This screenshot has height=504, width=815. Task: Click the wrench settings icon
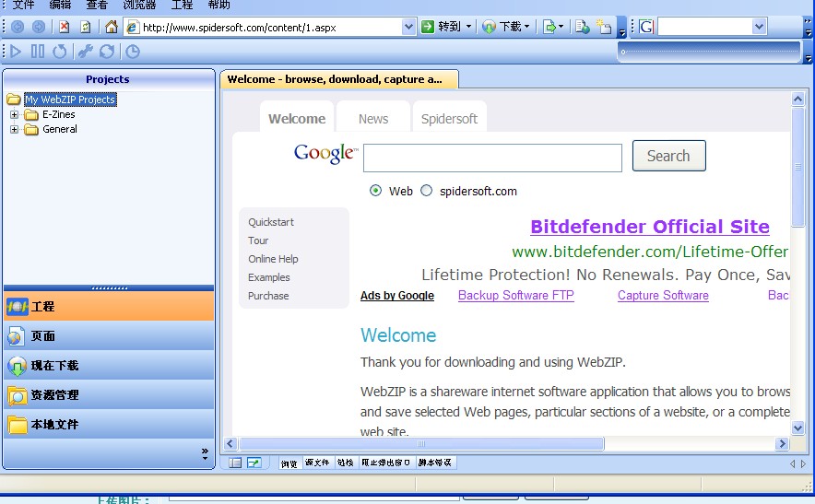(85, 52)
